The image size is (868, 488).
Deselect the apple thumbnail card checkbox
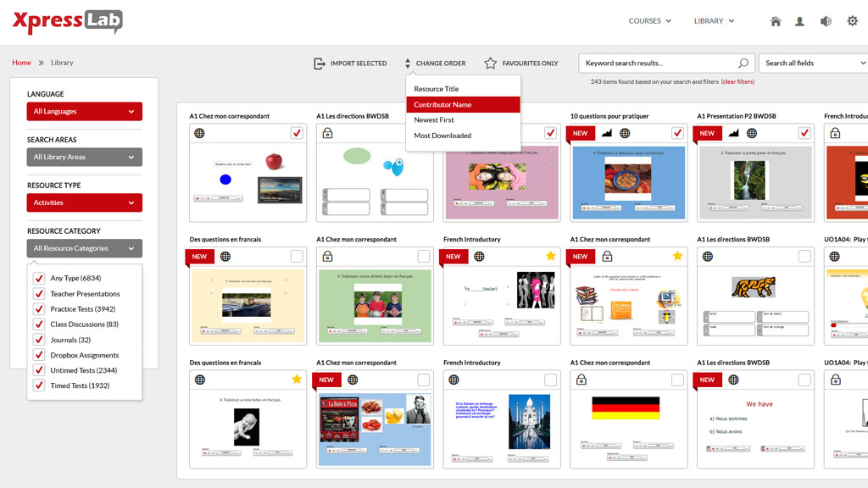(297, 133)
